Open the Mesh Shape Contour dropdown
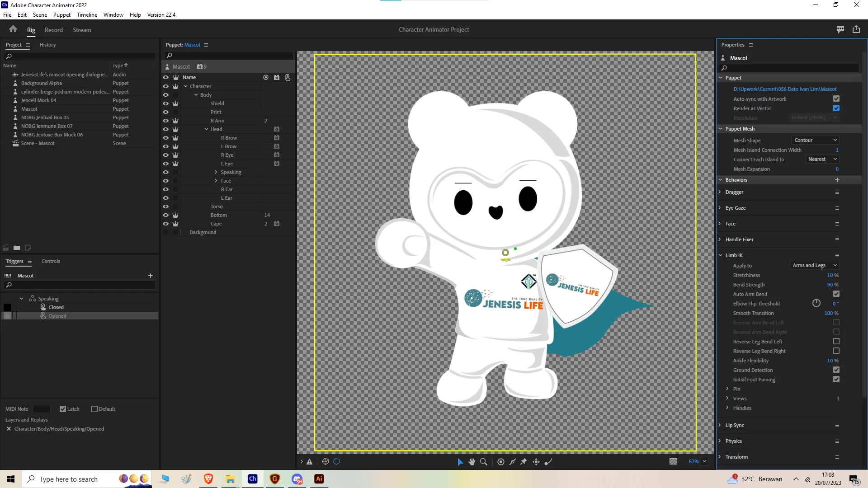This screenshot has height=488, width=868. [815, 141]
